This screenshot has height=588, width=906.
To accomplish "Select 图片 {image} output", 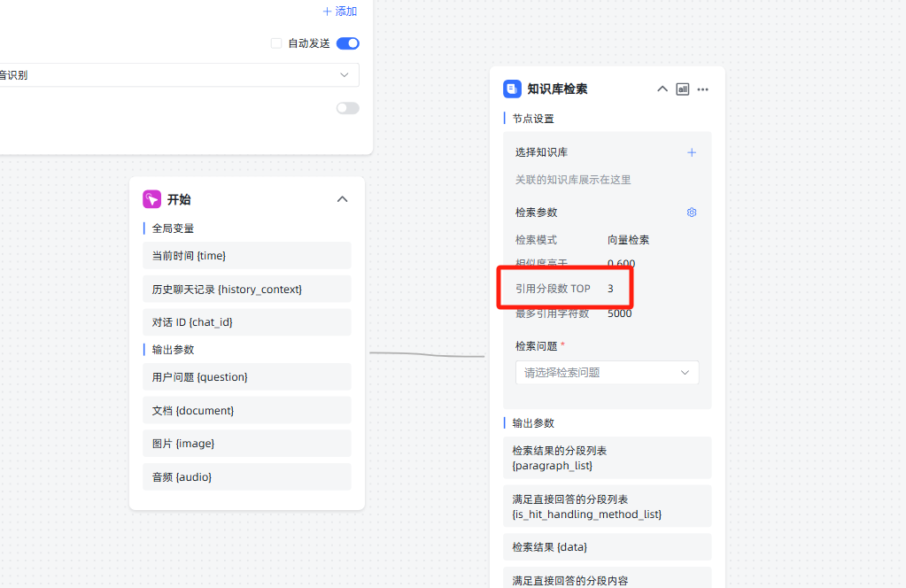I will (x=247, y=443).
